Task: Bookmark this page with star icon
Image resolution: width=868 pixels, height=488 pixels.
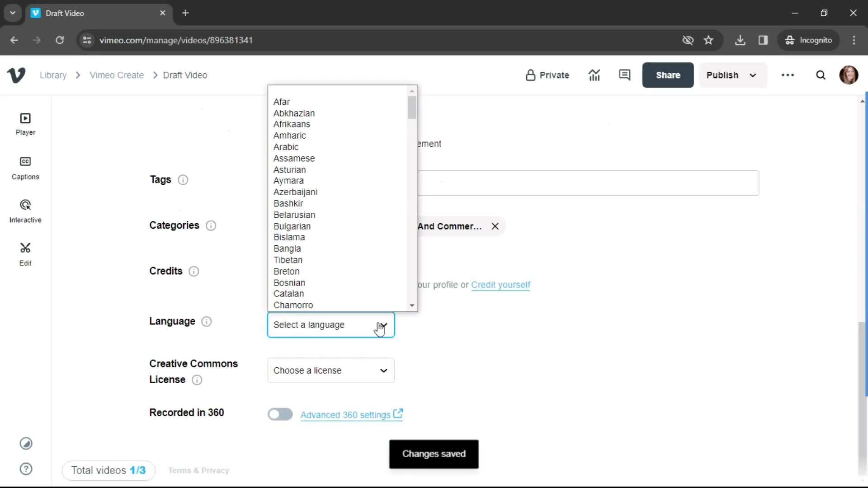Action: [708, 40]
